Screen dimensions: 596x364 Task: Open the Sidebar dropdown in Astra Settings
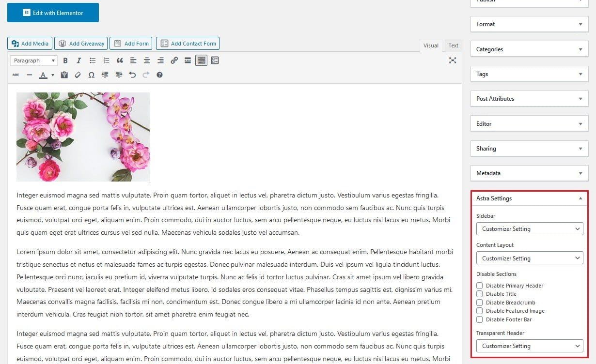point(529,229)
